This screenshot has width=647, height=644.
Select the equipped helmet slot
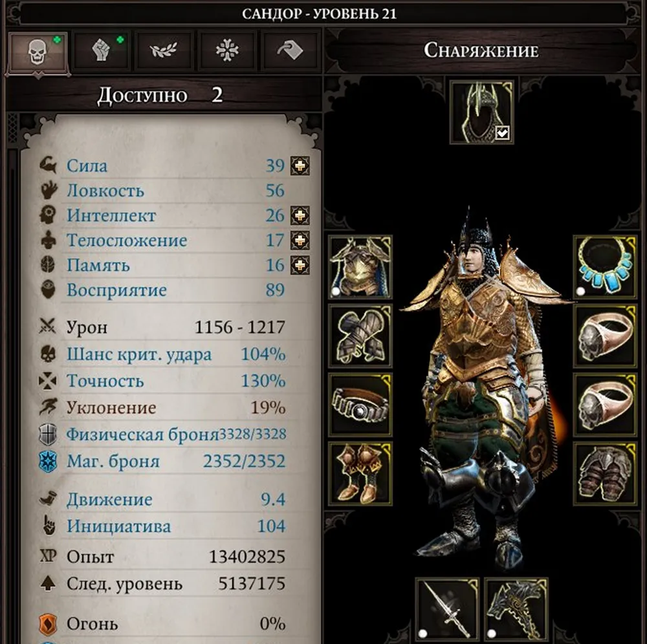point(481,112)
